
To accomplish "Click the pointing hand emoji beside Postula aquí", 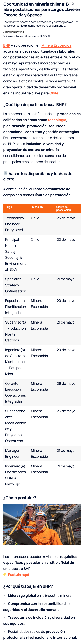I will pos(5,575).
